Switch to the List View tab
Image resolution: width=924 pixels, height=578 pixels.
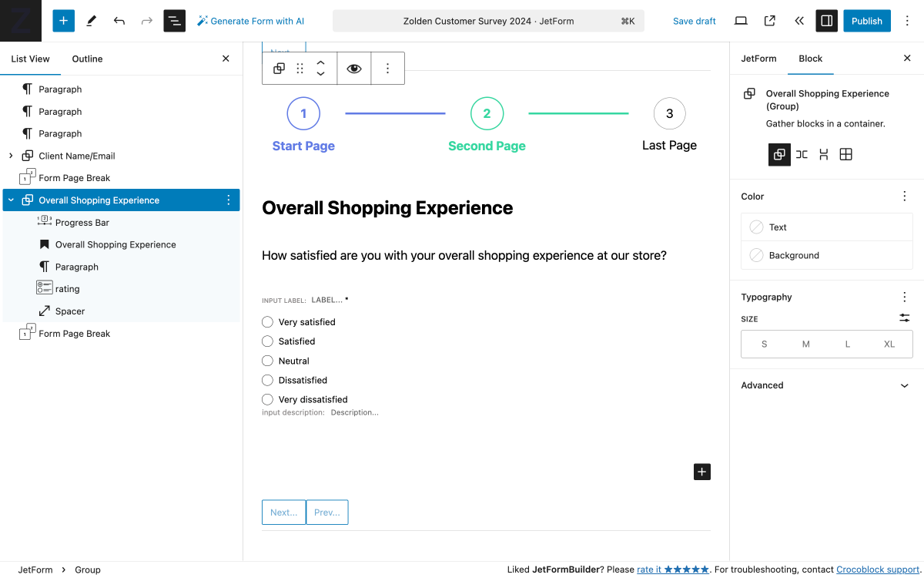30,59
